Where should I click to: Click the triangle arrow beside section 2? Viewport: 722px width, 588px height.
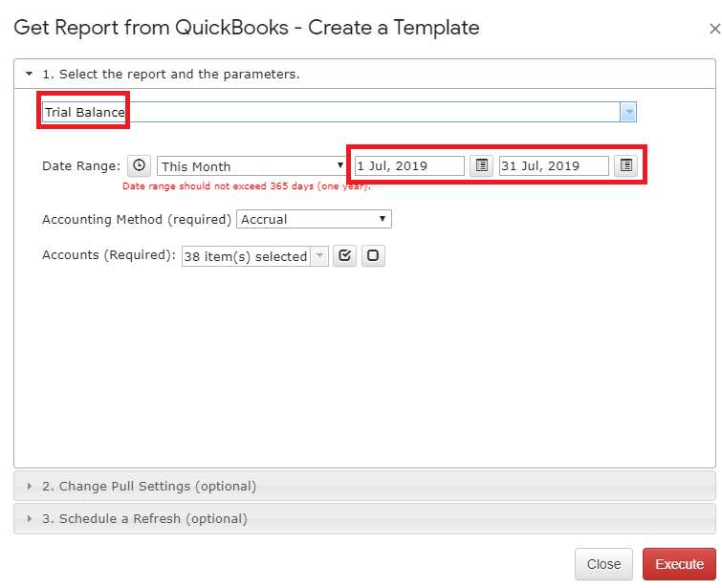30,487
